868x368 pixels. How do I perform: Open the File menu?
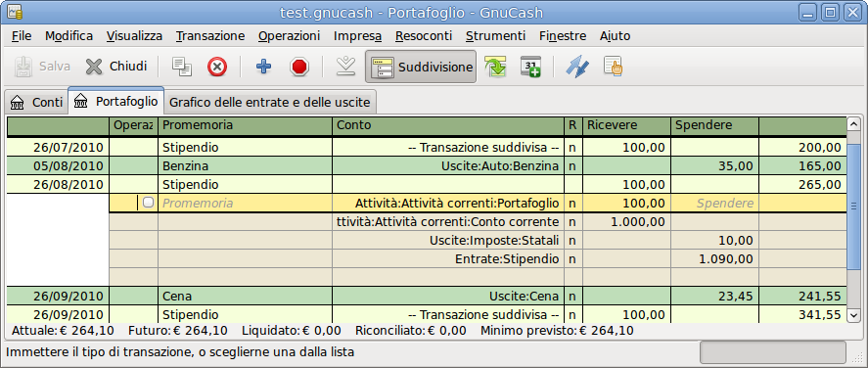point(22,36)
